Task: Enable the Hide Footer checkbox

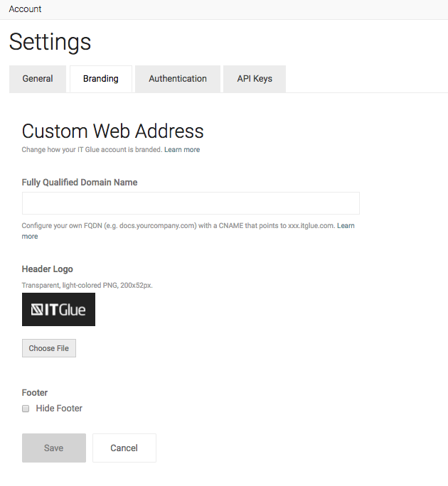Action: (26, 409)
